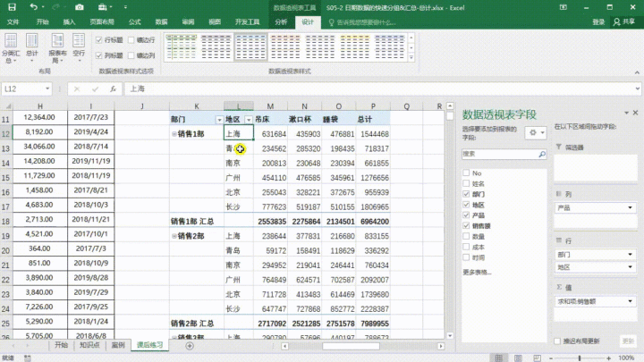The height and width of the screenshot is (362, 644).
Task: Open the field list gear tools menu
Action: coord(536,132)
